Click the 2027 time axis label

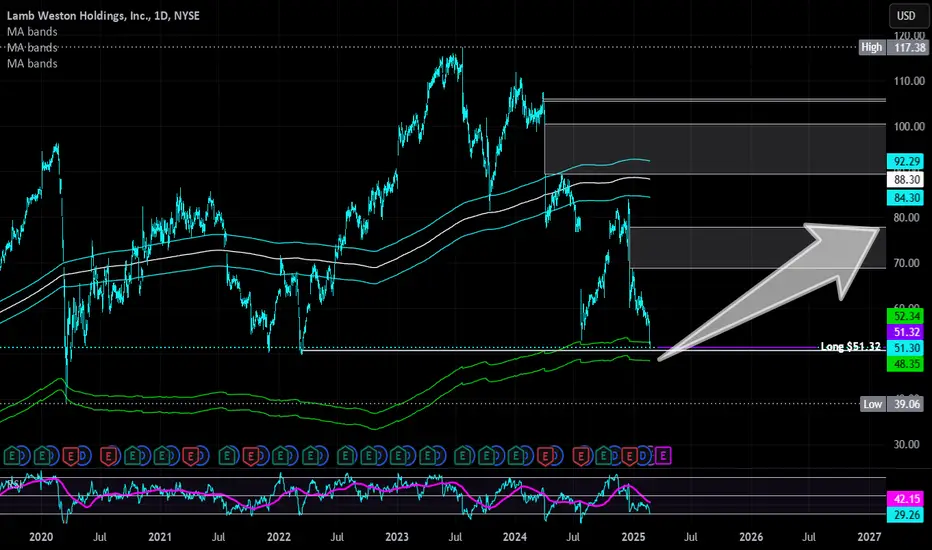tap(870, 537)
